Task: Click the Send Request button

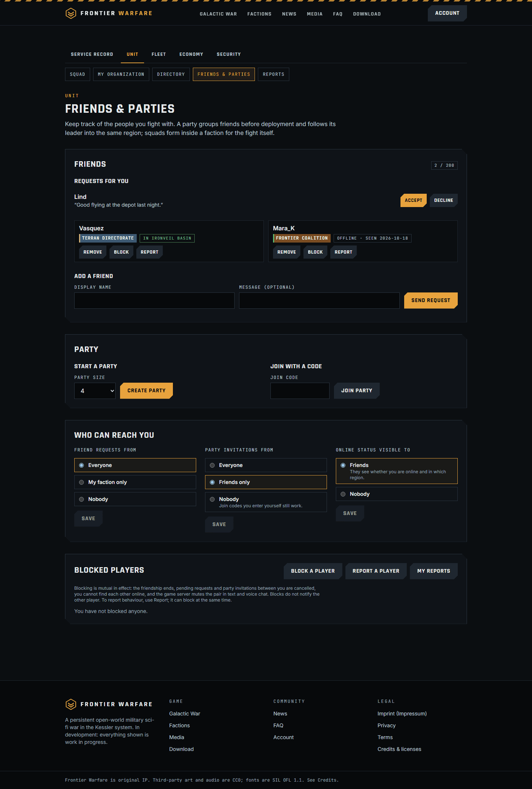Action: [x=431, y=301]
